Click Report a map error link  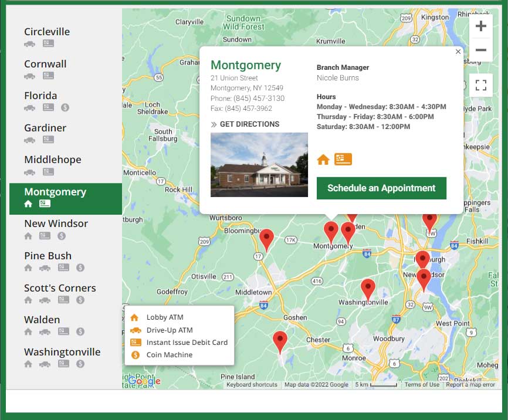[470, 385]
